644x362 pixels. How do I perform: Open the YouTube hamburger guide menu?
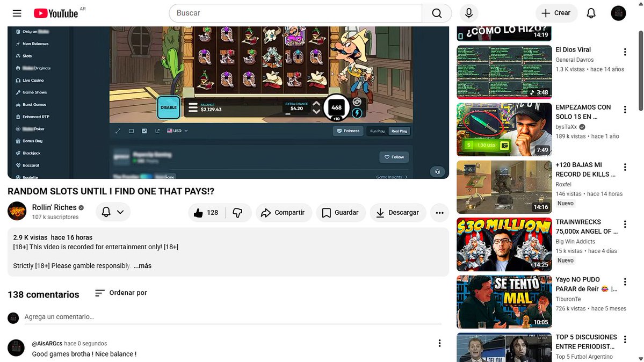click(x=17, y=13)
